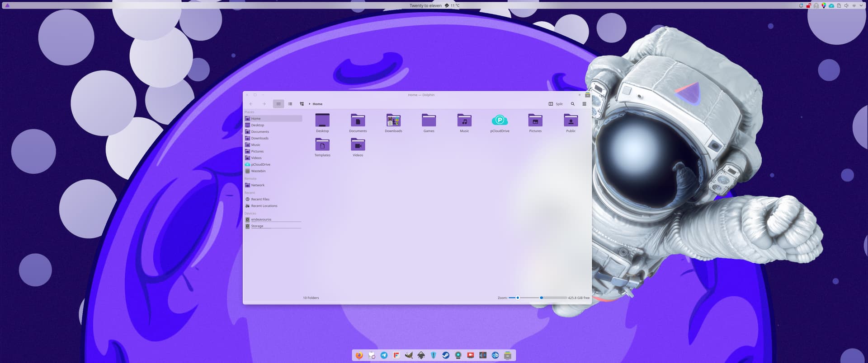Open the Games folder
The width and height of the screenshot is (868, 363).
pos(429,123)
